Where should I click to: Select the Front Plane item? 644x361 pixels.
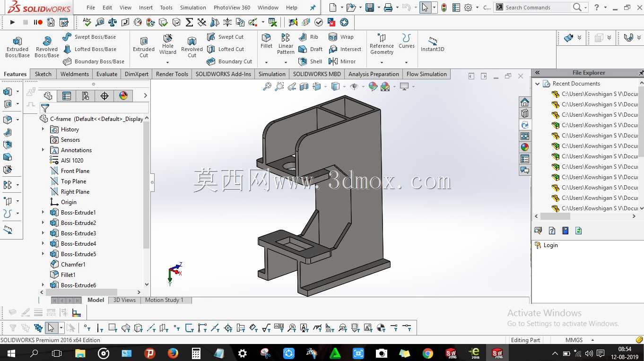[x=75, y=171]
